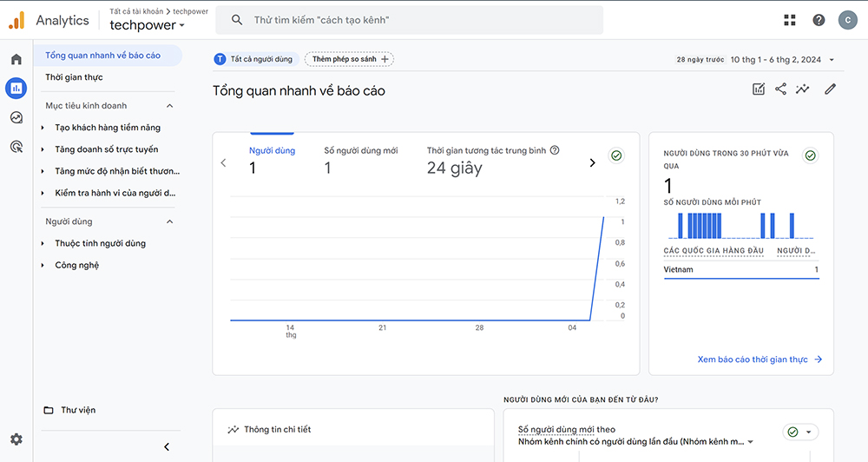868x462 pixels.
Task: Click the customize comparison chart icon
Action: [758, 89]
